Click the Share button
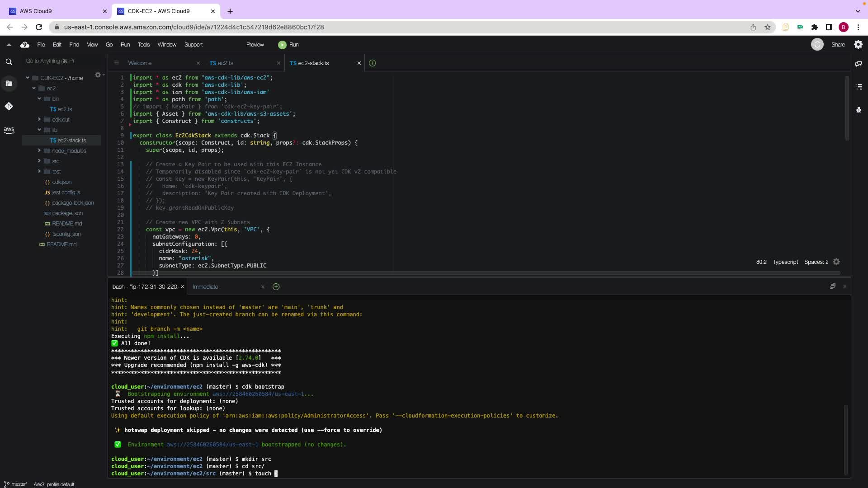 [x=838, y=45]
